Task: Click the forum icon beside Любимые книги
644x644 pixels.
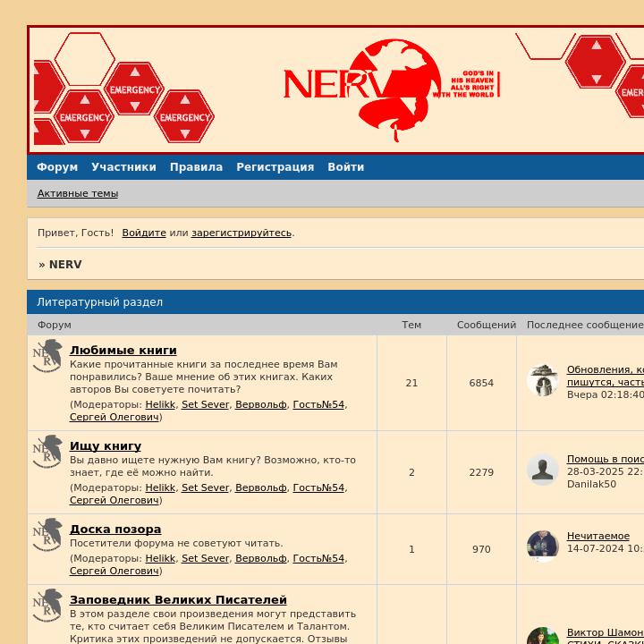Action: tap(47, 356)
